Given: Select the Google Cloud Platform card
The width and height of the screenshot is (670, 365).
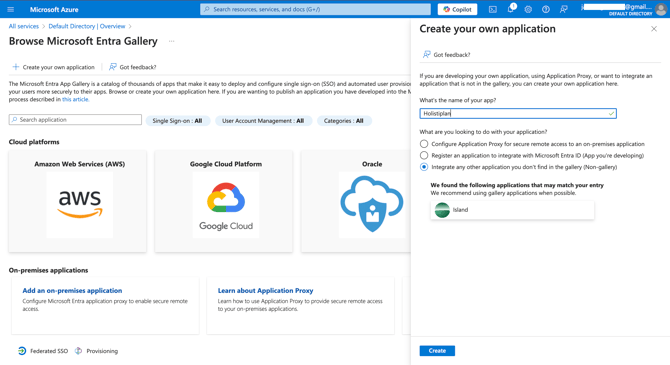Looking at the screenshot, I should click(x=224, y=201).
